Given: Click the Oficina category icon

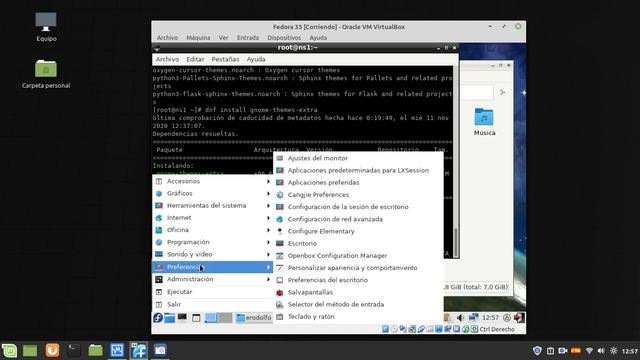Looking at the screenshot, I should (x=159, y=230).
